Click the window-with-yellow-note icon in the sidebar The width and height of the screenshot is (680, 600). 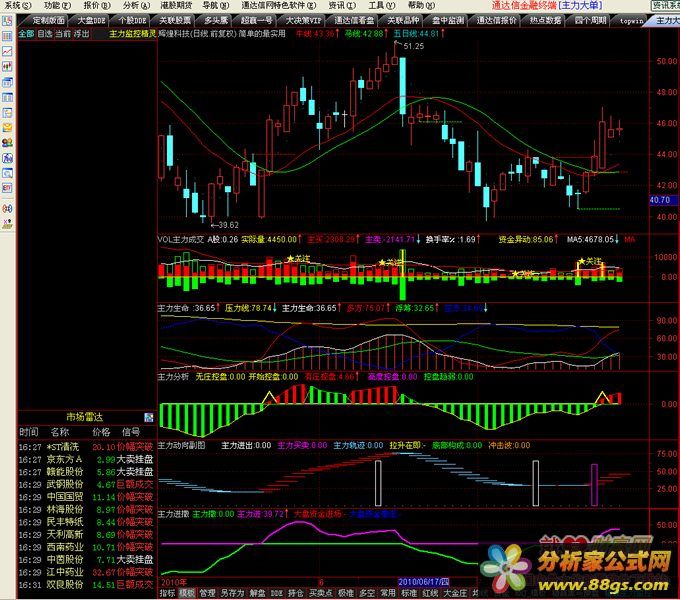pos(7,112)
